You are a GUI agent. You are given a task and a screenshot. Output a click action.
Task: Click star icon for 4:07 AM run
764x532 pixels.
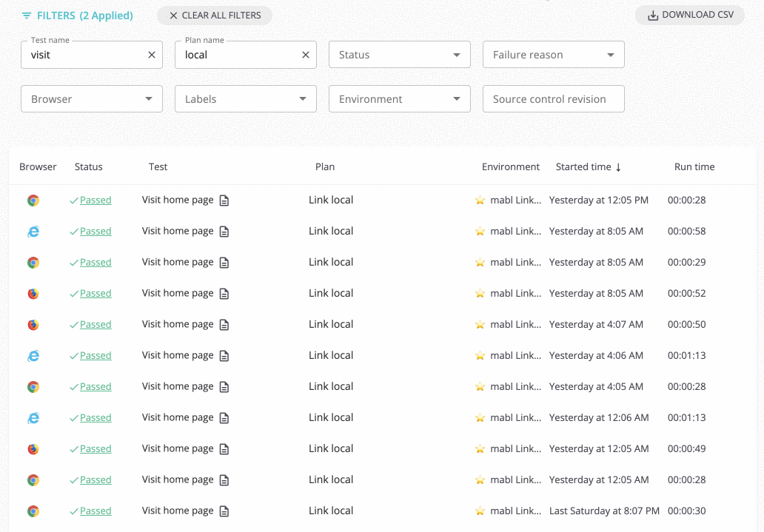point(480,325)
